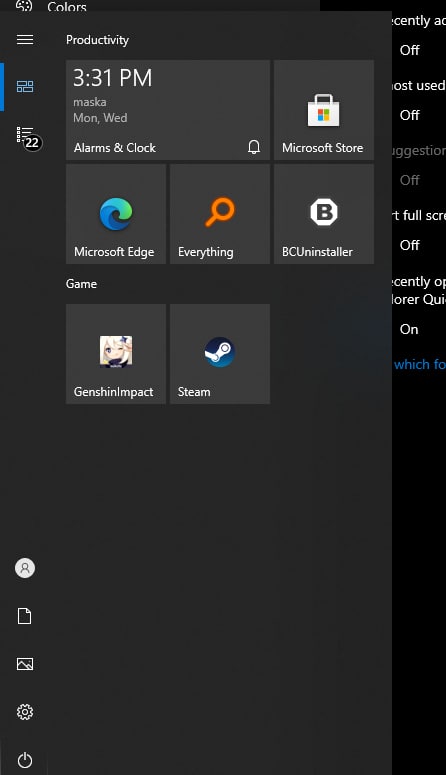The image size is (446, 775).
Task: Open the Alarms & Clock tile
Action: tap(168, 110)
